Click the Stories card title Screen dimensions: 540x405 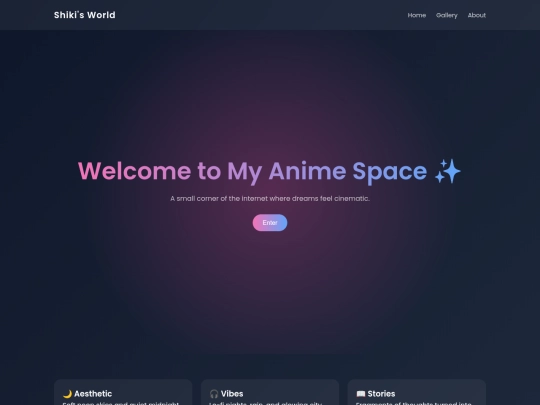coord(381,394)
